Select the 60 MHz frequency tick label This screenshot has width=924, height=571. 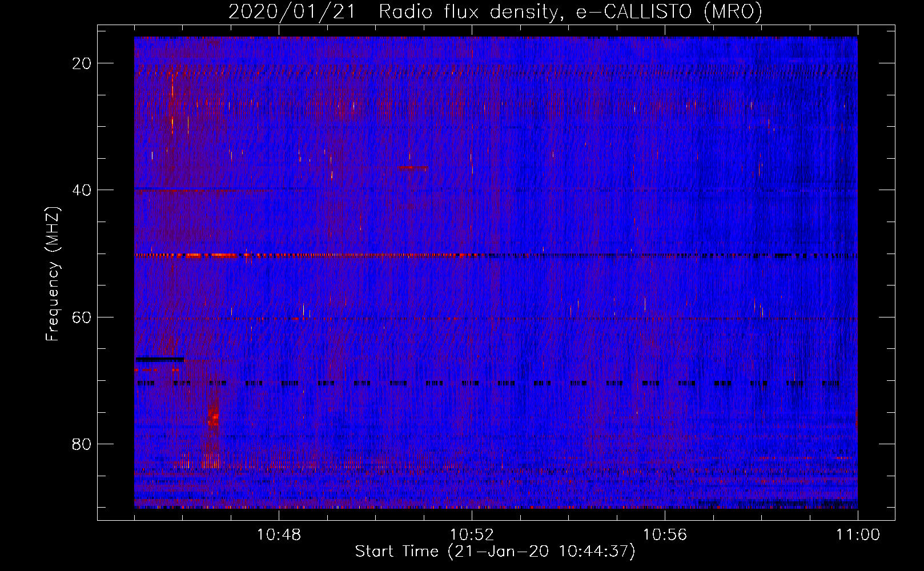click(x=82, y=317)
